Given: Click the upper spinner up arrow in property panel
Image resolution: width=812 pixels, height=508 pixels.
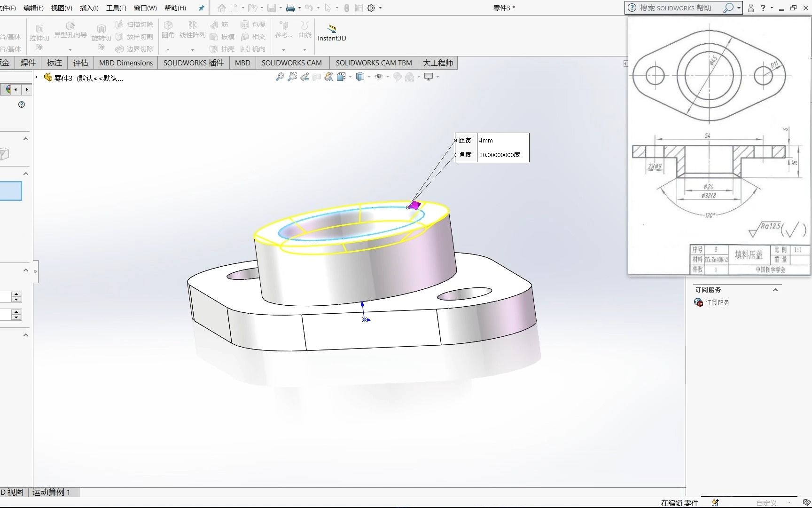Looking at the screenshot, I should [x=16, y=294].
